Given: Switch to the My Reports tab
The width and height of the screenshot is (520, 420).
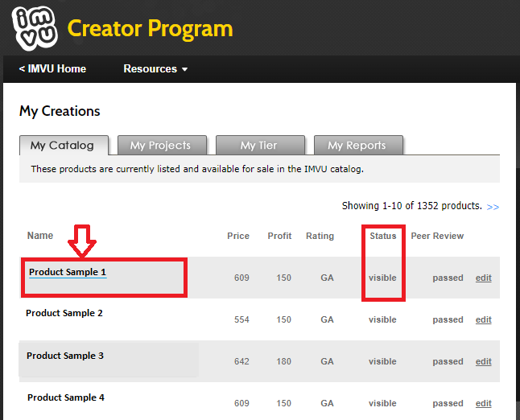Looking at the screenshot, I should (x=358, y=145).
